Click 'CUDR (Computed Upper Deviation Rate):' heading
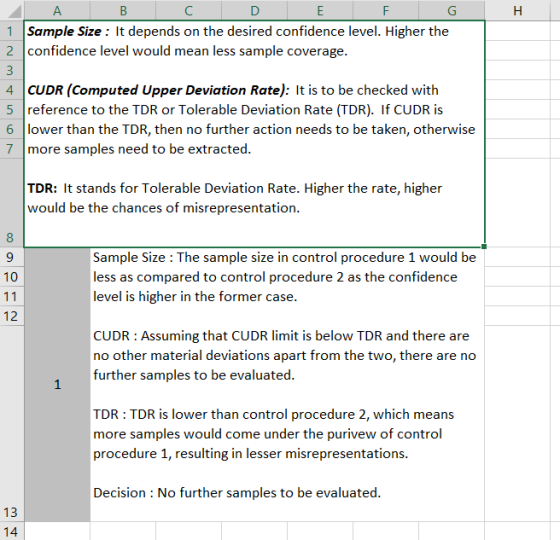 click(x=158, y=90)
